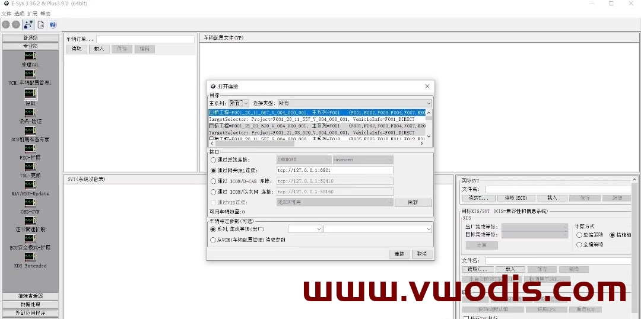Open the 证书管理扩展 module icon
644x319 pixels.
(x=30, y=221)
